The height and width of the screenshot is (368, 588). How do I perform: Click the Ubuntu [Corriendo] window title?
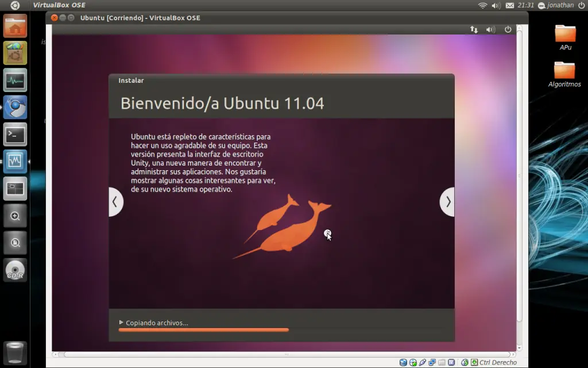pyautogui.click(x=140, y=18)
